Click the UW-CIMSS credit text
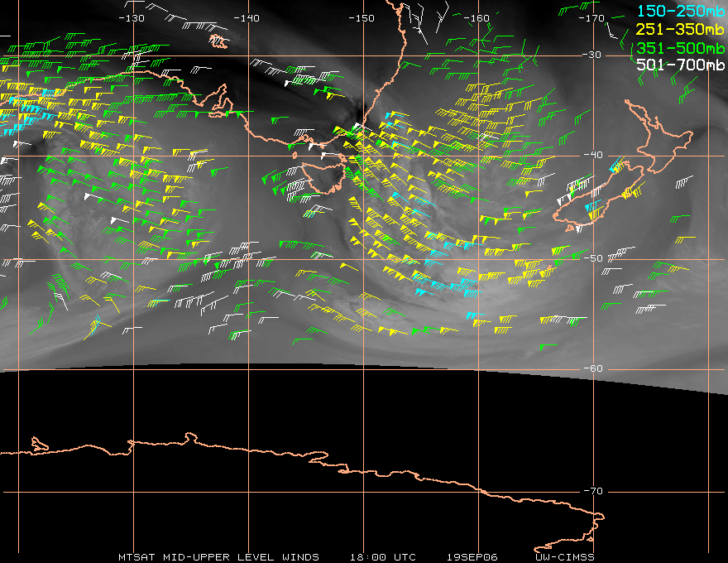728x563 pixels. point(564,557)
